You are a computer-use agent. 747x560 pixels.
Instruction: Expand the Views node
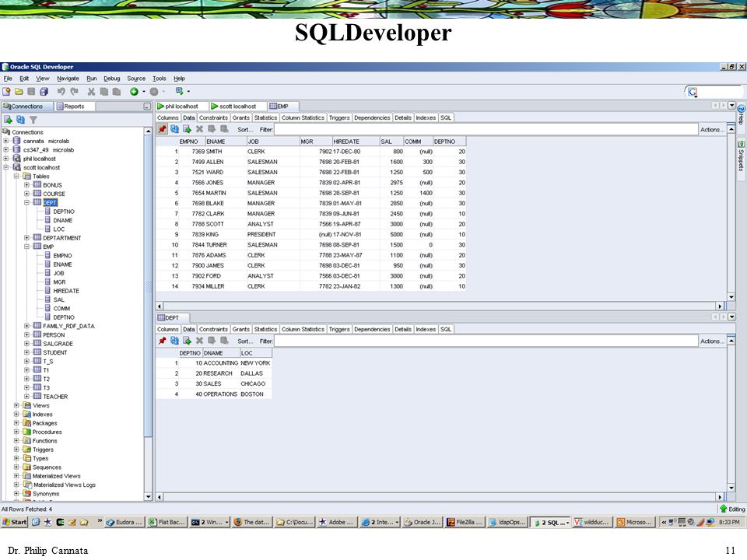point(16,405)
